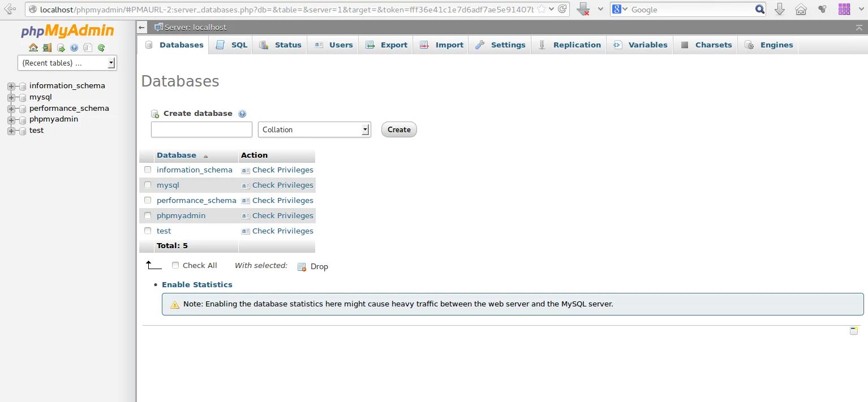Click the Log out door icon

tap(47, 47)
